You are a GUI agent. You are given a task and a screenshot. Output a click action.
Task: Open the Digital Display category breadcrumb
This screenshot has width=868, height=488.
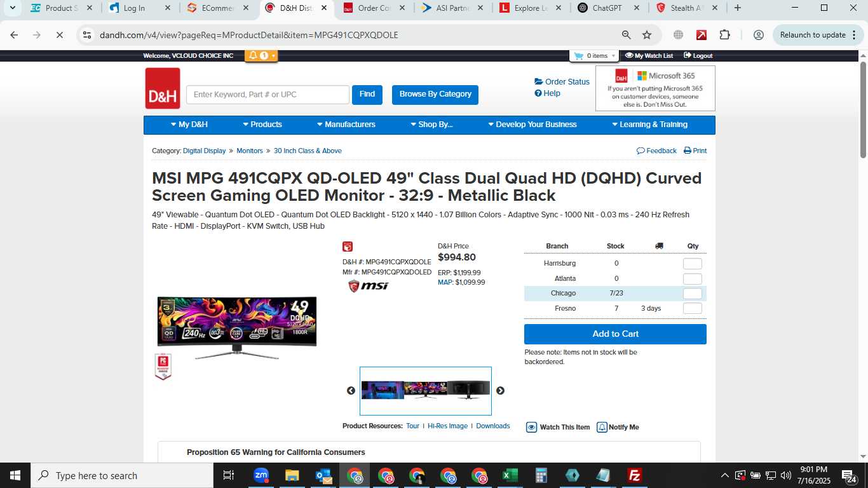point(204,151)
